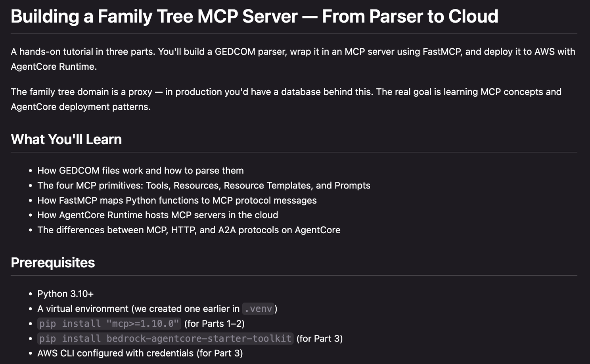Click the "AWS CLI configured with credentials" bullet
The image size is (590, 364).
(x=140, y=353)
